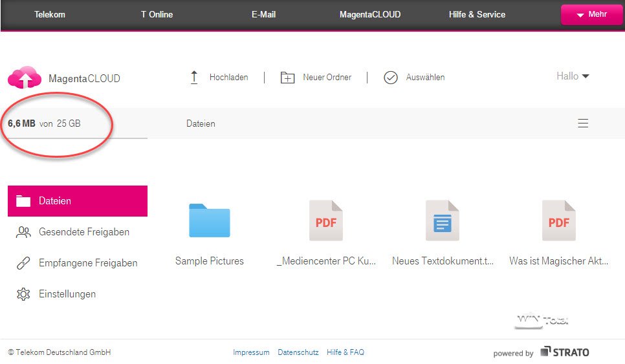This screenshot has width=625, height=364.
Task: Click the Auswählen button label
Action: tap(425, 77)
